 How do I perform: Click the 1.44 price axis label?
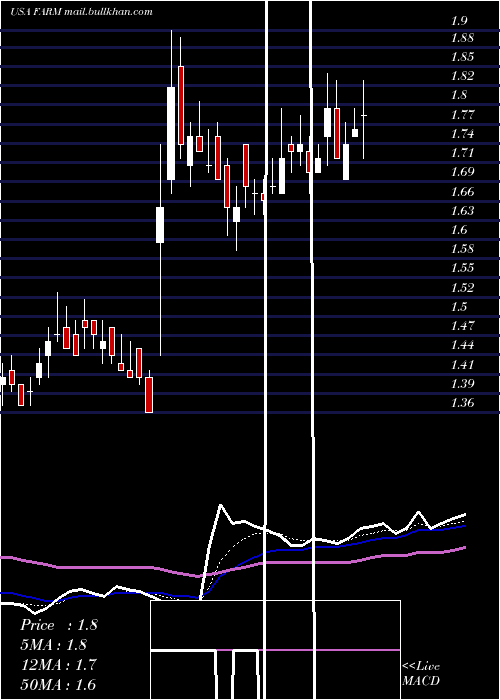(462, 345)
